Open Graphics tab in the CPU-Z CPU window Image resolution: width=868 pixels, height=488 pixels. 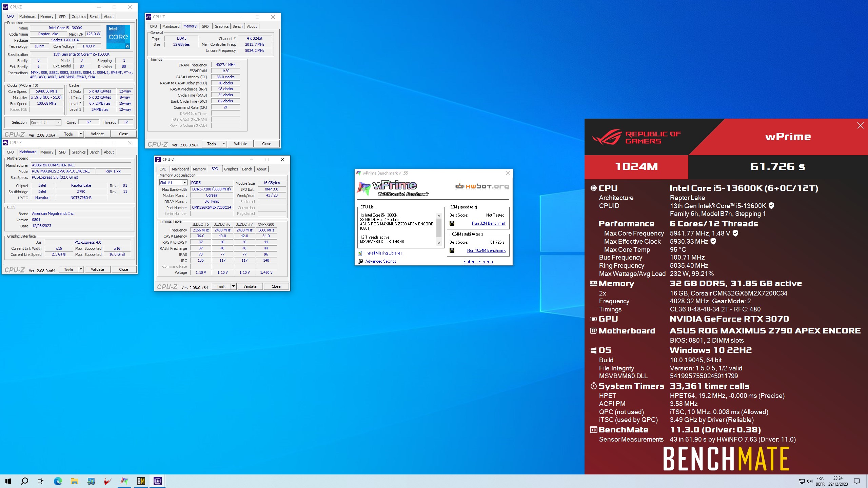79,17
